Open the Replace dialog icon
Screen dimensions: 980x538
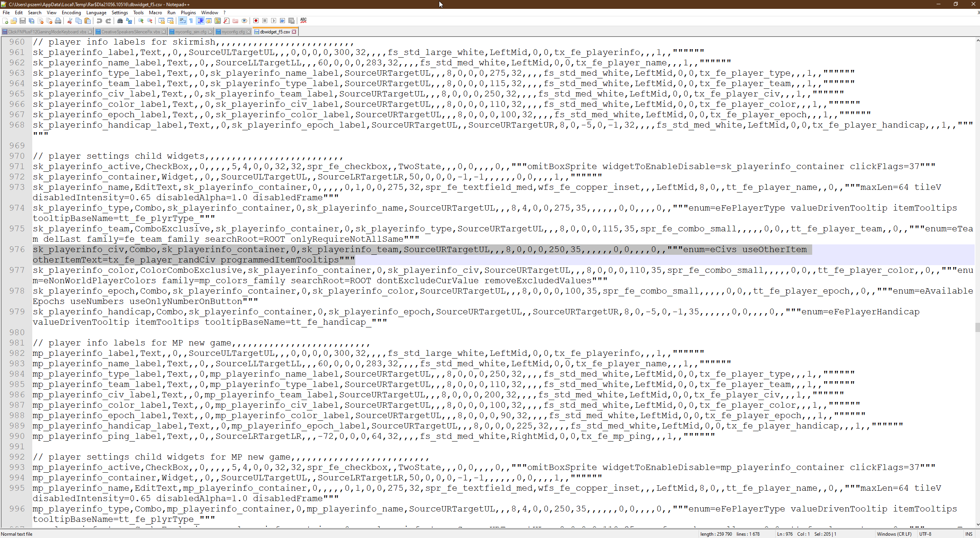pos(129,21)
